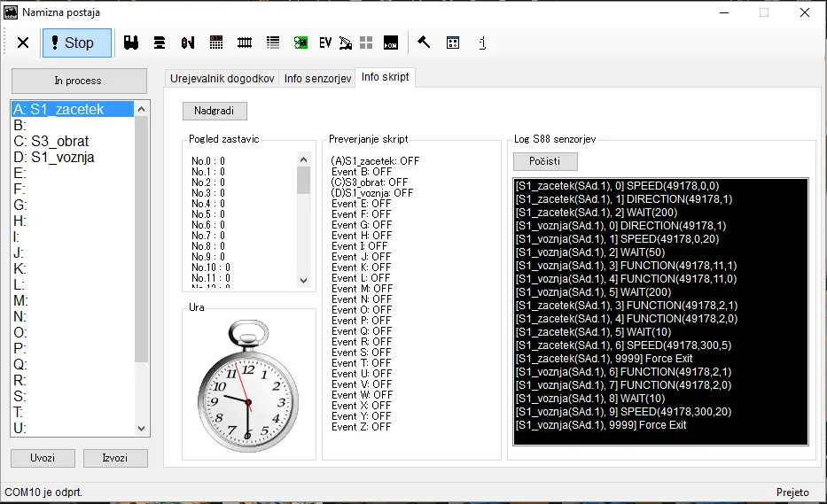Viewport: 827px width, 504px height.
Task: Click the black COM console icon
Action: click(x=390, y=43)
